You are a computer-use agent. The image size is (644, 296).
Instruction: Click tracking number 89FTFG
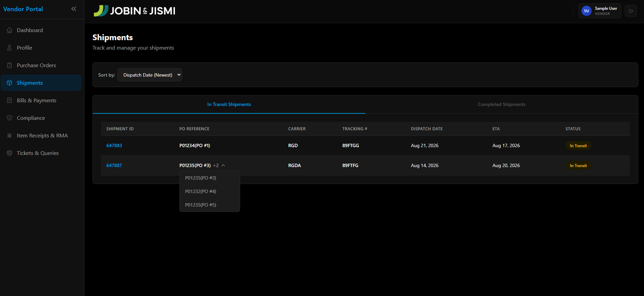(350, 165)
